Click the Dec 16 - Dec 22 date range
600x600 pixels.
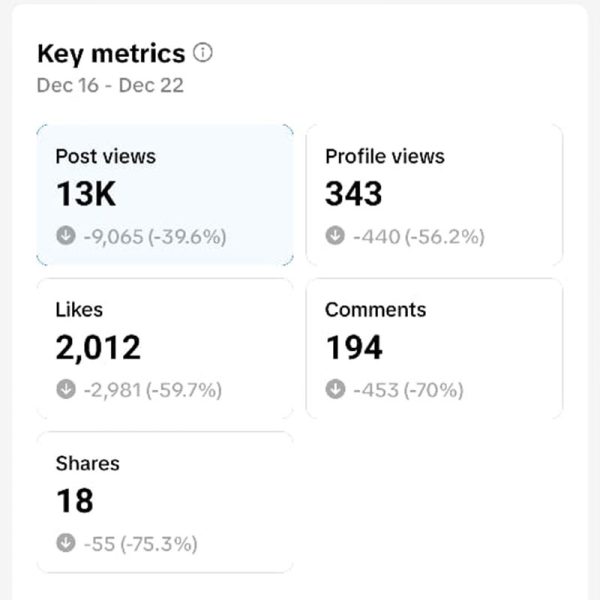click(x=110, y=85)
